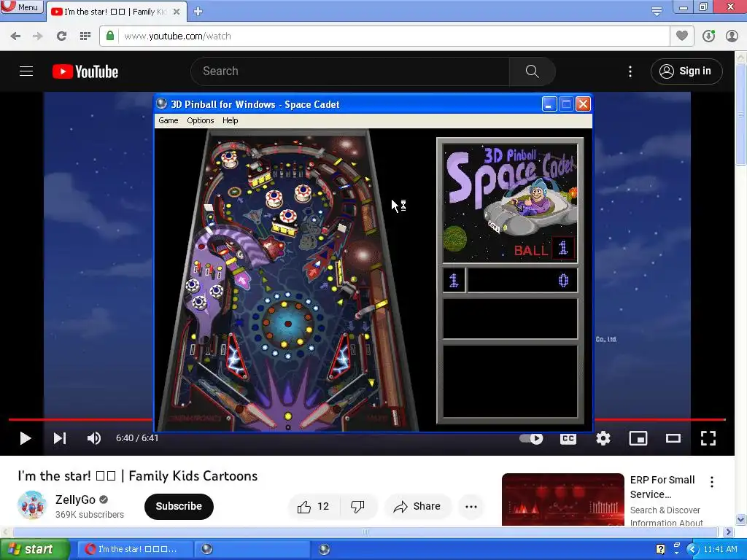Screen dimensions: 747x560
Task: Click the horizontal scrollbar right arrow
Action: tap(729, 532)
